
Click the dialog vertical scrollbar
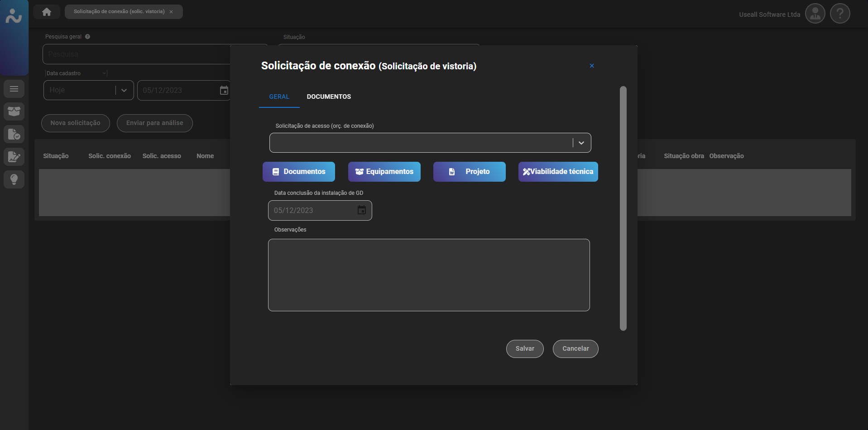point(623,208)
